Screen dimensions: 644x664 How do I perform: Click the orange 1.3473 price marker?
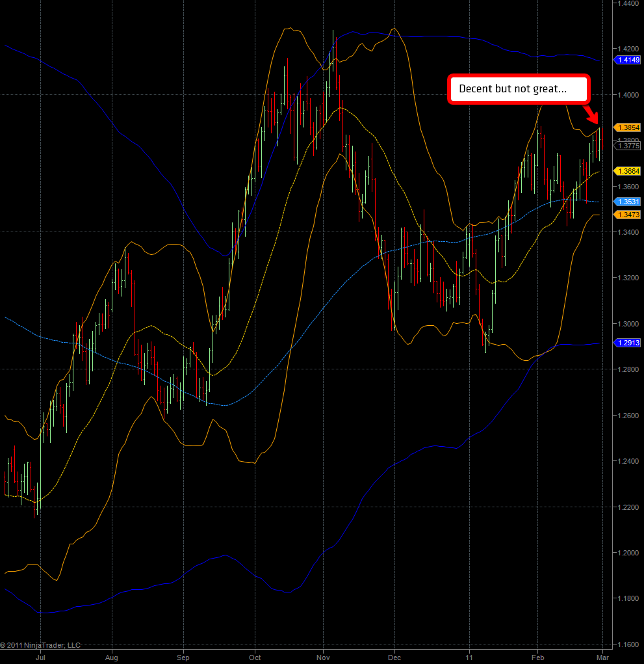click(x=628, y=215)
